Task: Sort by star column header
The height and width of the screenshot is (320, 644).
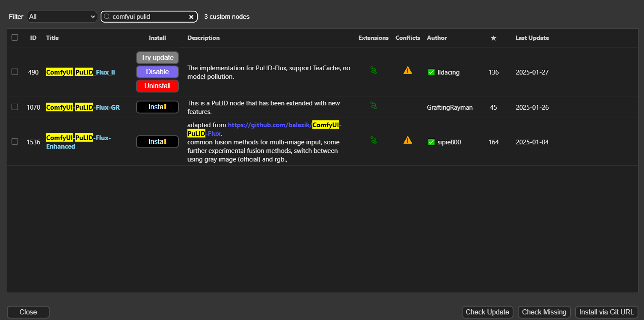Action: click(493, 38)
